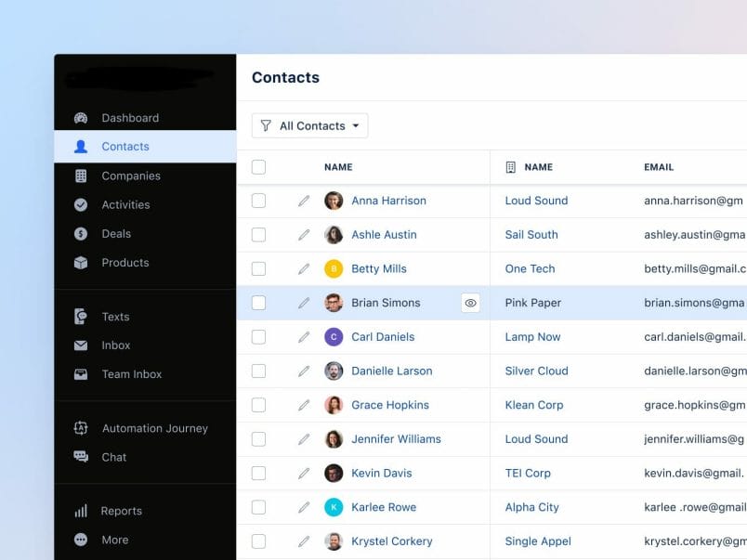Check the Danielle Larson row checkbox
The height and width of the screenshot is (560, 747).
coord(258,371)
